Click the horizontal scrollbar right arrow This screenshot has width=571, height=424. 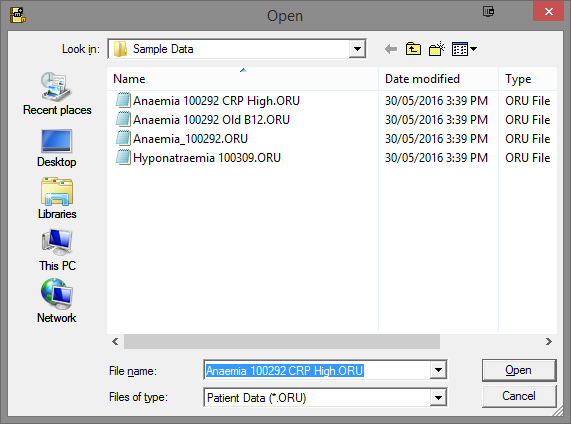coord(548,341)
